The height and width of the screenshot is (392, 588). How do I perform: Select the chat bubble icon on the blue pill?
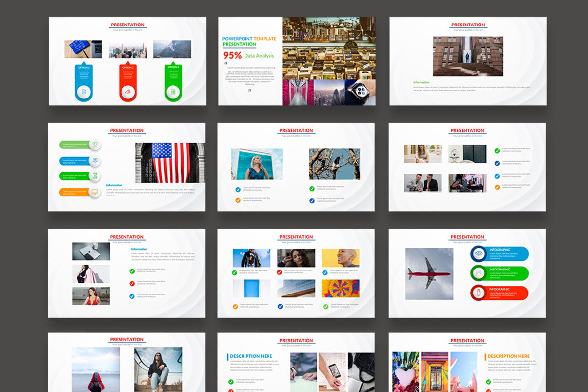(x=95, y=160)
